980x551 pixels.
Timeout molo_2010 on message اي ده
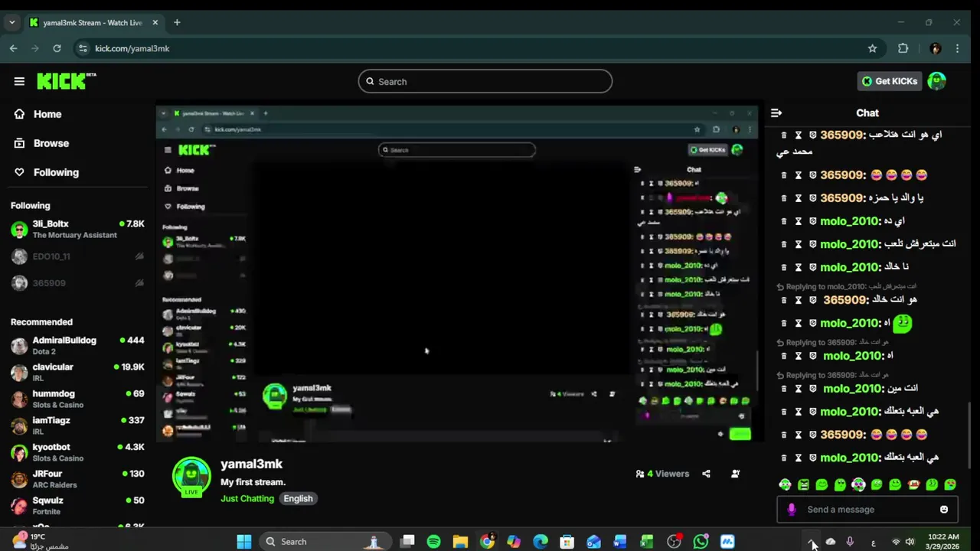(x=799, y=221)
